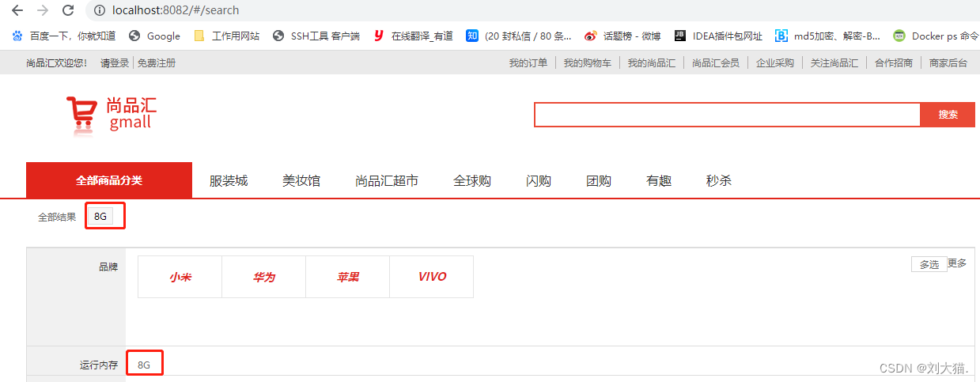Select the 秒杀 navigation item
Image resolution: width=980 pixels, height=382 pixels.
(x=719, y=181)
